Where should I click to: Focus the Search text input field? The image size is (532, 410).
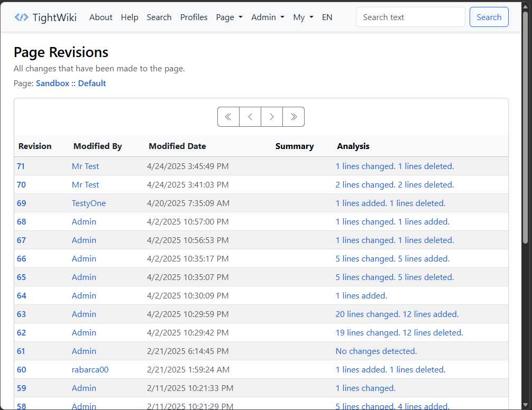tap(410, 17)
